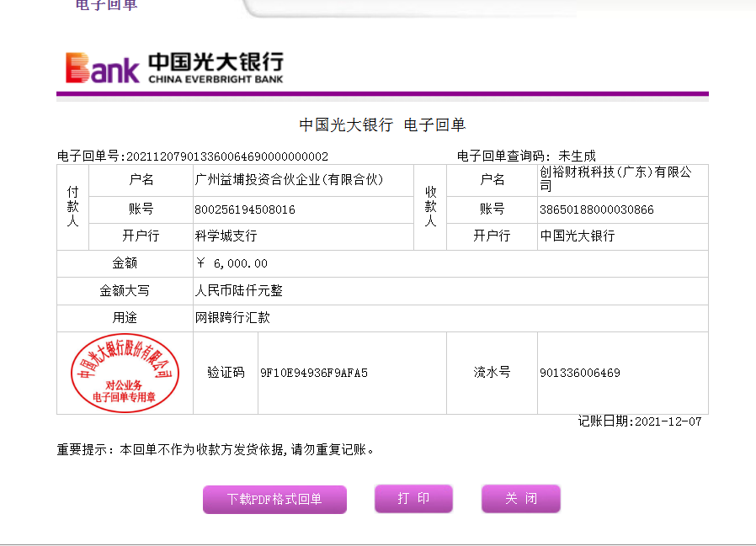Click payer name 广州益埔投资合伙企业(有限合伙)
This screenshot has height=546, width=756.
coord(290,180)
